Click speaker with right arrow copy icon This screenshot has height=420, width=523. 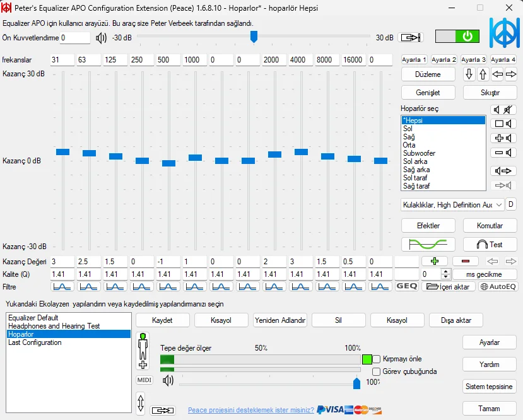(503, 171)
